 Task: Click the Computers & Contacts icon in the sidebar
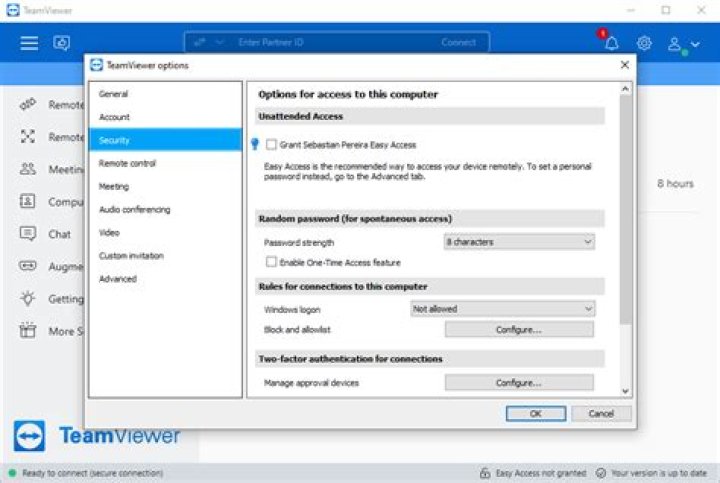(28, 201)
